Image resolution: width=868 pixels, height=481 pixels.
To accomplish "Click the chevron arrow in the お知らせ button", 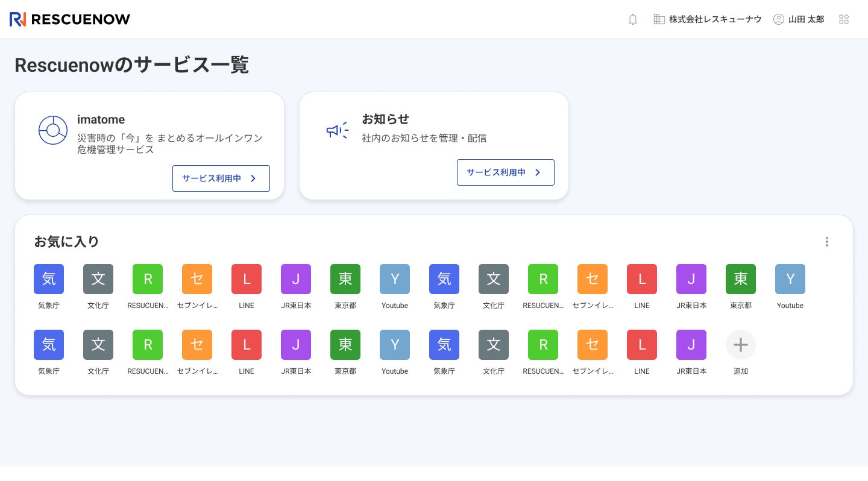I will point(538,172).
